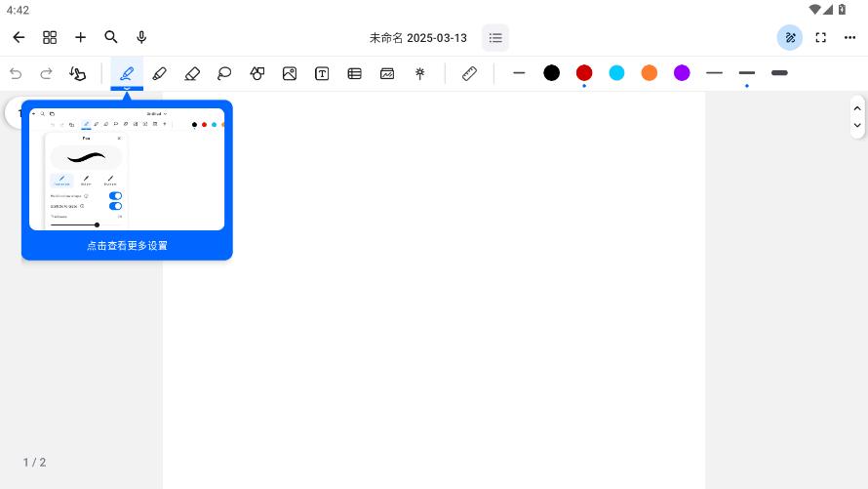Insert an image with the picture tool
The image size is (868, 489).
tap(290, 73)
